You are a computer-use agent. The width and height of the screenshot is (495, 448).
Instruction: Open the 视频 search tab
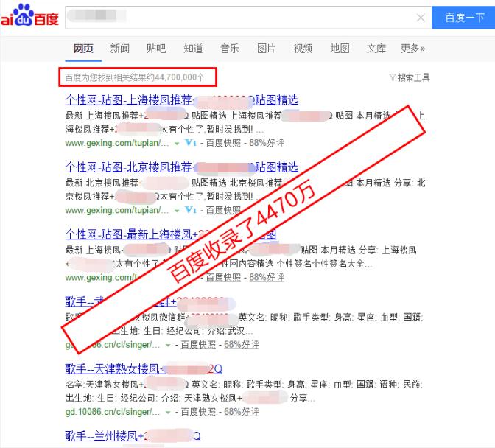pyautogui.click(x=303, y=49)
